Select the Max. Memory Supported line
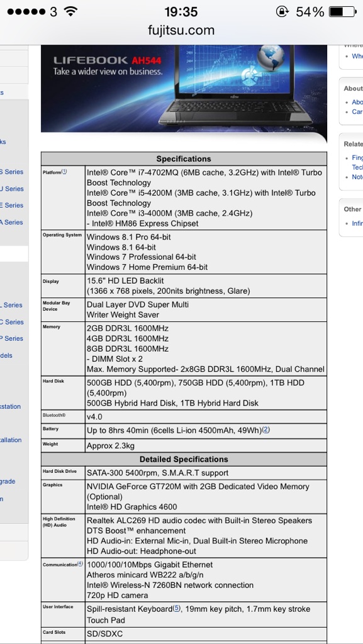The image size is (363, 644). (205, 369)
